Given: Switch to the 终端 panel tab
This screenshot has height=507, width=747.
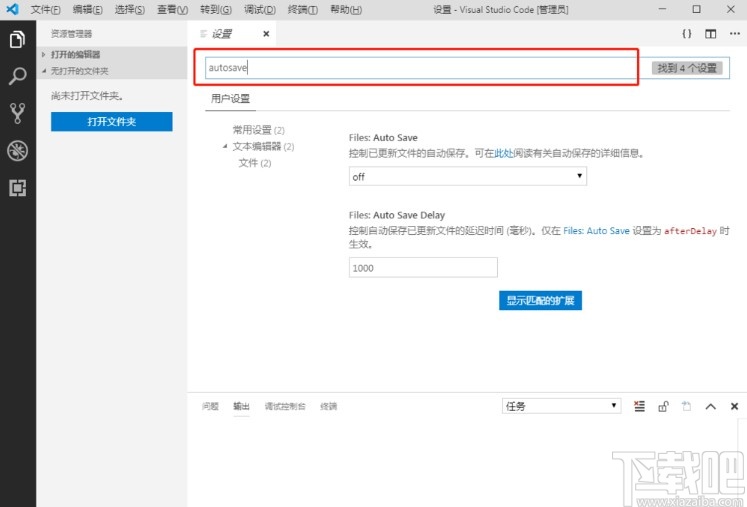Looking at the screenshot, I should 328,406.
